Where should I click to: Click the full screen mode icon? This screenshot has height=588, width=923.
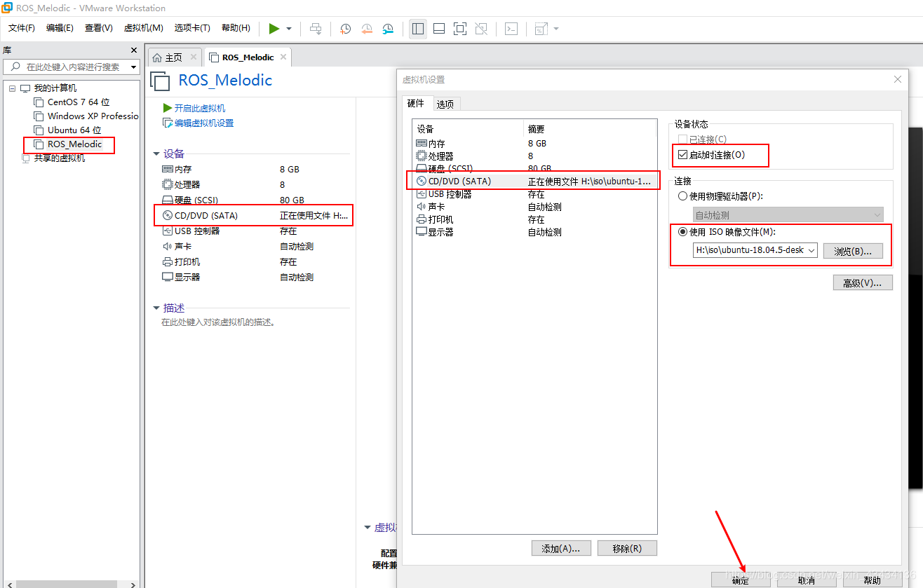pyautogui.click(x=460, y=29)
